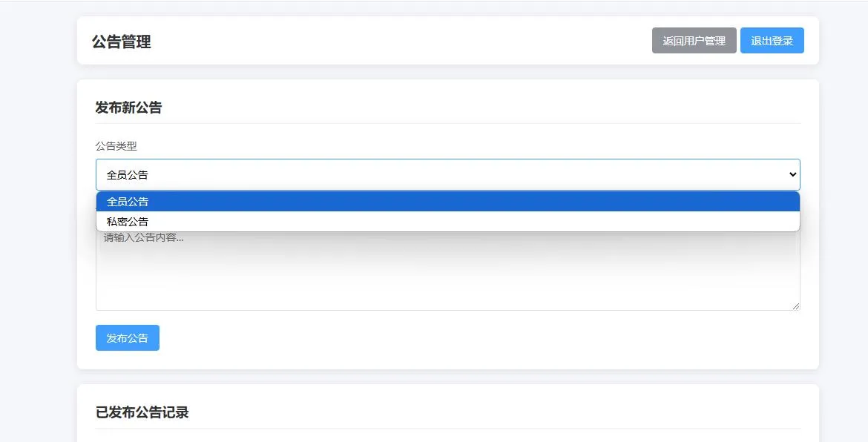Click the gray button beside 退出登录
Image resolution: width=868 pixels, height=442 pixels.
click(x=694, y=41)
